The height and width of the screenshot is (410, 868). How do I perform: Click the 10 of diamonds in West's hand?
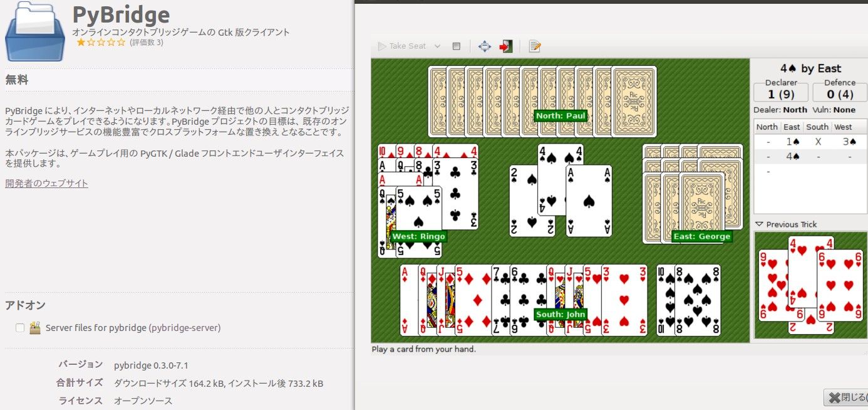pyautogui.click(x=386, y=150)
